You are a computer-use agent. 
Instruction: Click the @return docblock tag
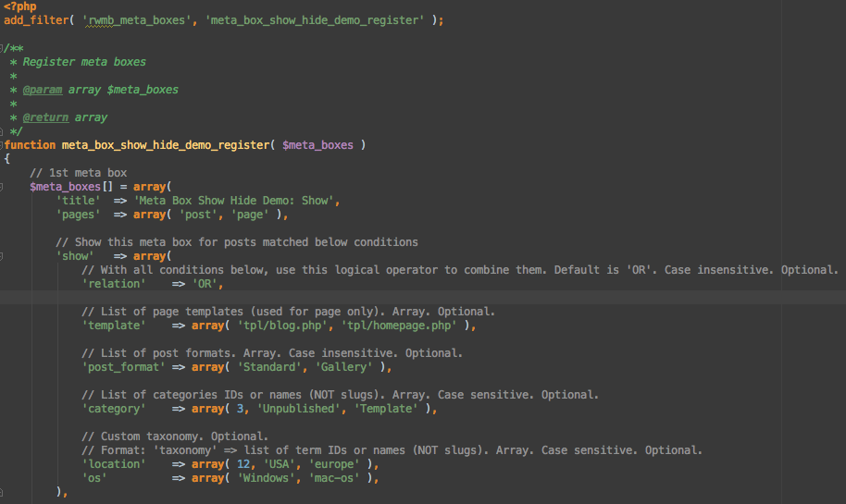coord(45,117)
